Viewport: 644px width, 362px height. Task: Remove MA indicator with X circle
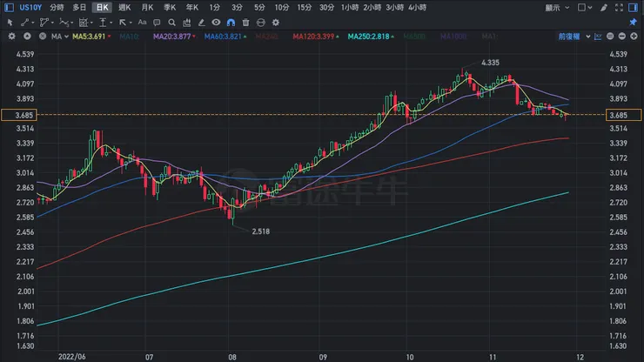43,37
